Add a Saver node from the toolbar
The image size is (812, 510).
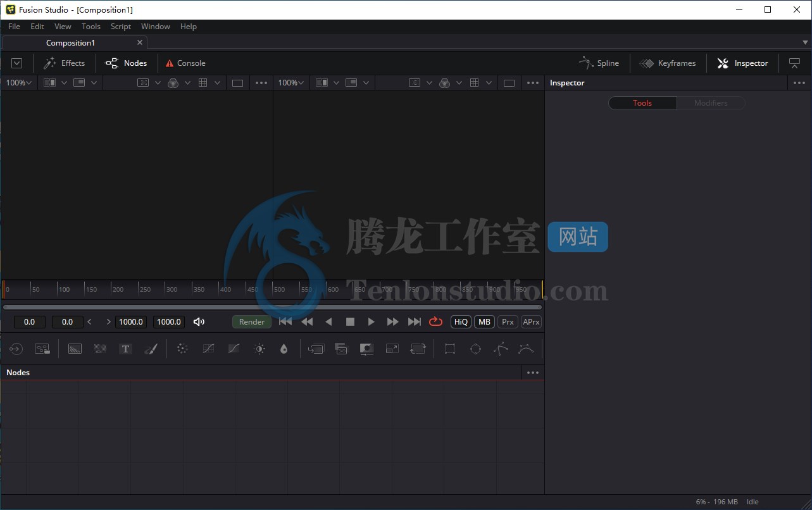pyautogui.click(x=42, y=349)
